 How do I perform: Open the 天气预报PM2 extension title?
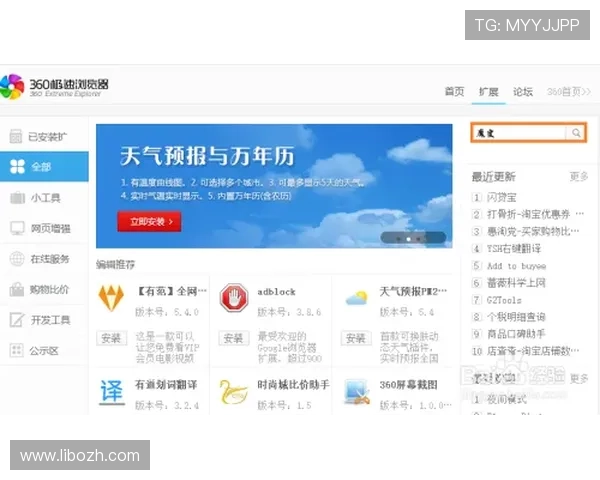pos(413,291)
